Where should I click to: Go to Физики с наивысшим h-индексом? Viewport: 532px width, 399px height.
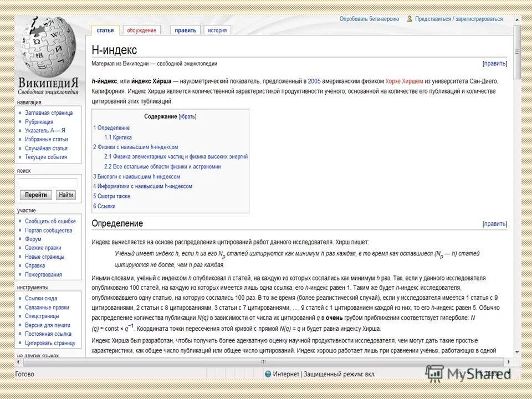click(135, 147)
